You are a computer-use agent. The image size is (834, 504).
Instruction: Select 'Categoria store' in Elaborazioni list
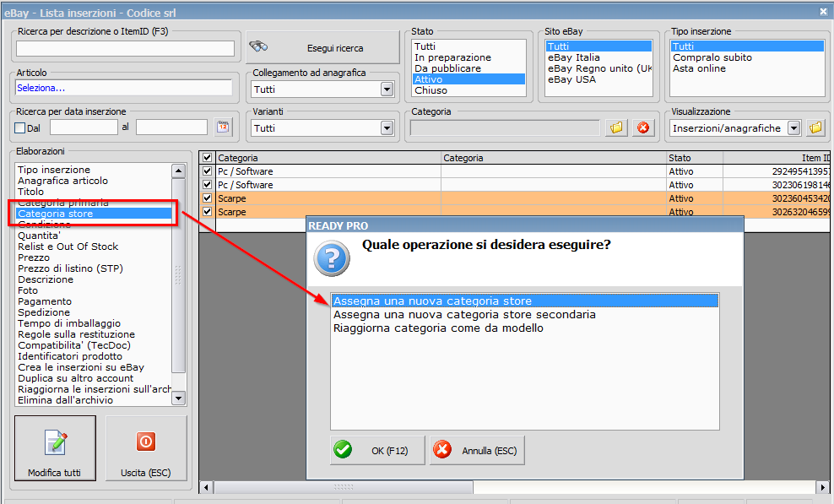click(x=94, y=214)
